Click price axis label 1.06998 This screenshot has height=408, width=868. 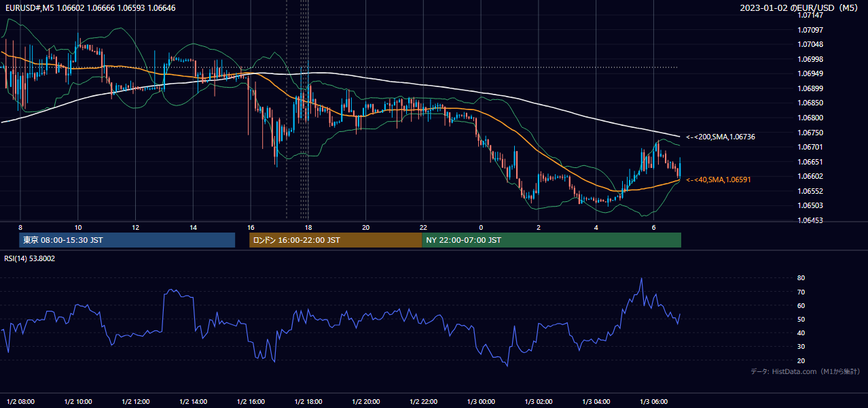[x=810, y=59]
